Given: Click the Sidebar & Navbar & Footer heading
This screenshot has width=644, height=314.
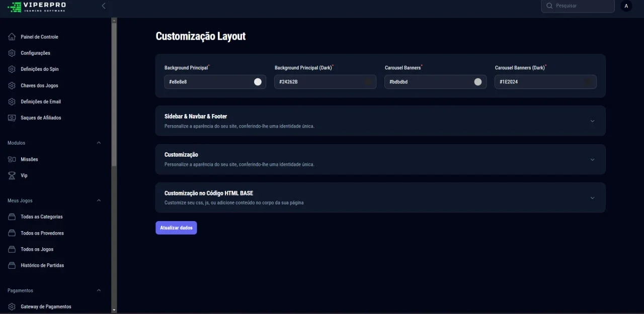Looking at the screenshot, I should coord(196,116).
